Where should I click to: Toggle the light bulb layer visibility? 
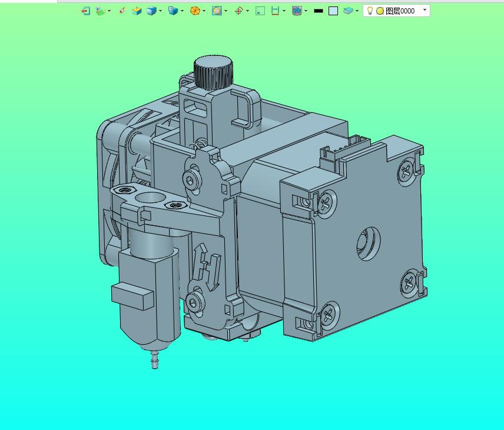click(370, 11)
